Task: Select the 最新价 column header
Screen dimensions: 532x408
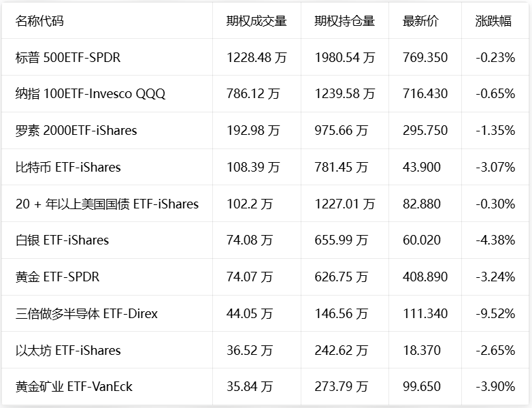Action: [x=420, y=21]
